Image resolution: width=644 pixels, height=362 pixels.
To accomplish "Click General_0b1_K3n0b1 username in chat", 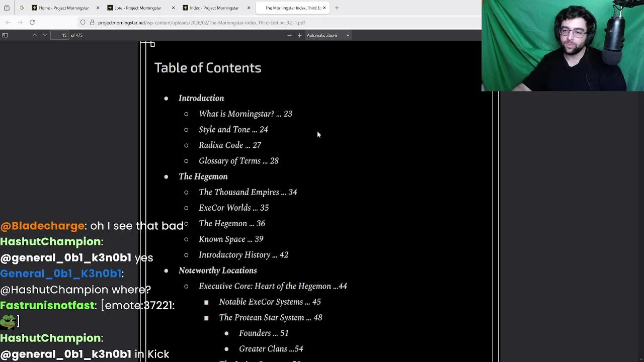I will pos(61,274).
